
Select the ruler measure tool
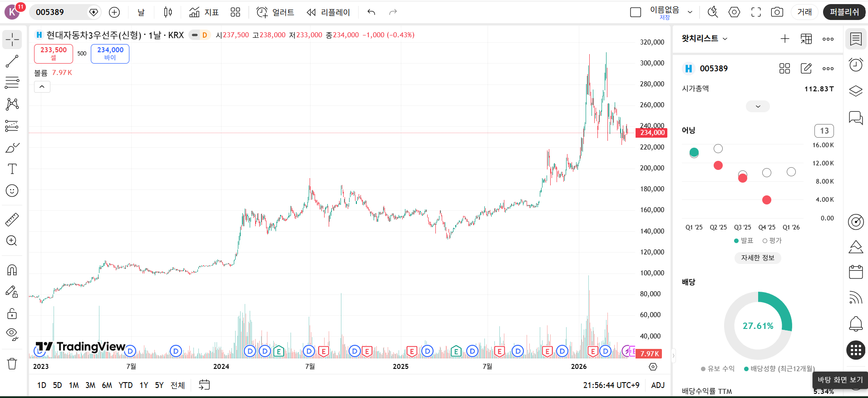click(12, 219)
